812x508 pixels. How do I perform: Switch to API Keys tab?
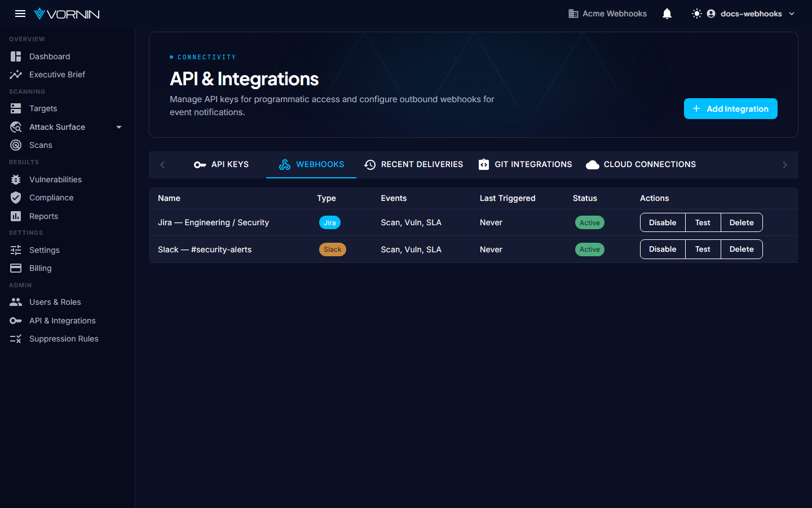(x=221, y=164)
